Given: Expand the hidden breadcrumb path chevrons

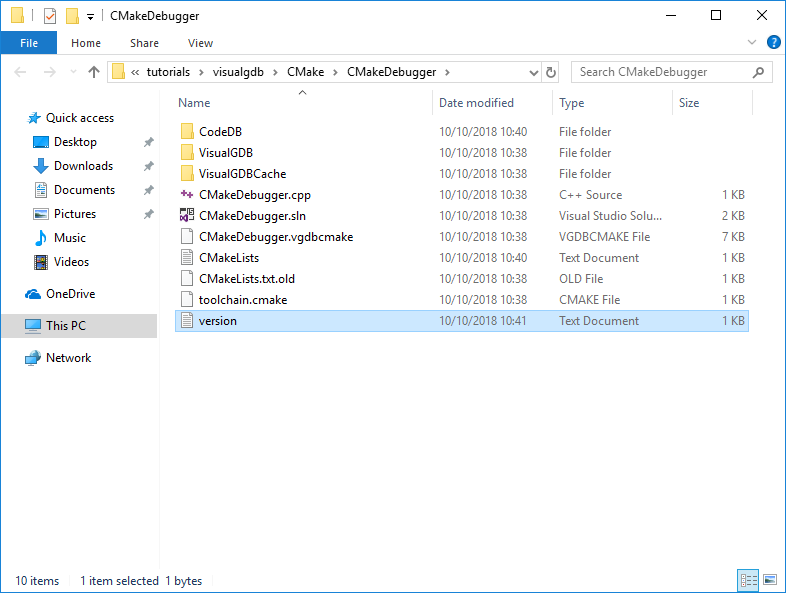Looking at the screenshot, I should click(x=135, y=72).
